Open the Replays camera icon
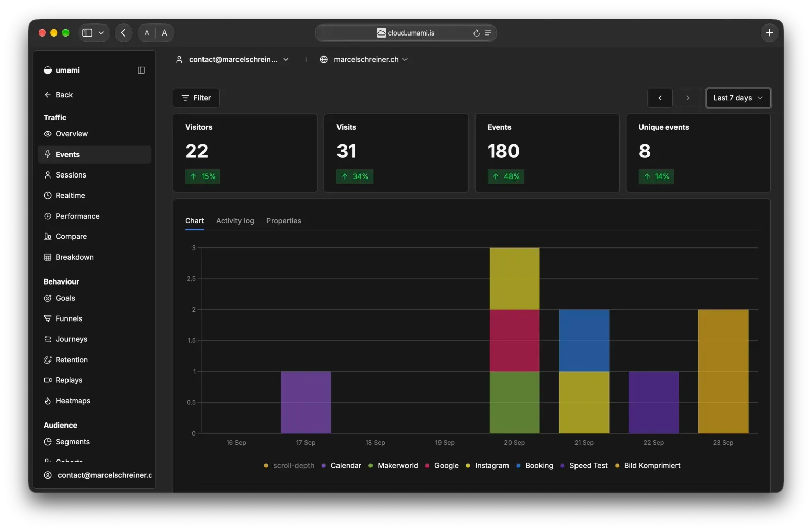812x531 pixels. (48, 380)
